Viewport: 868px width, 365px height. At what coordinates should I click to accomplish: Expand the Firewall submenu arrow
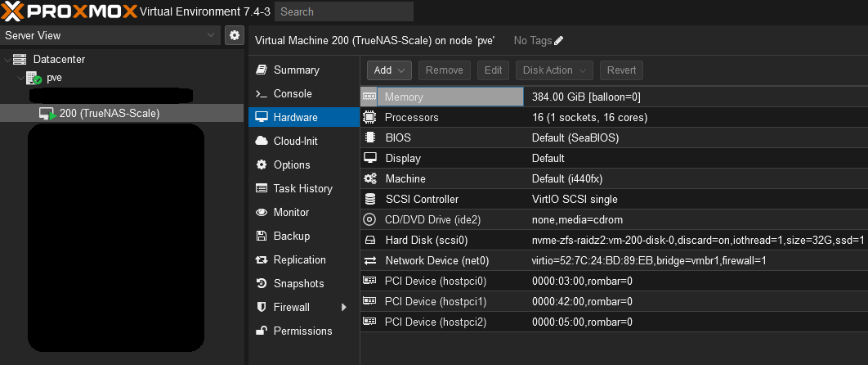click(344, 307)
